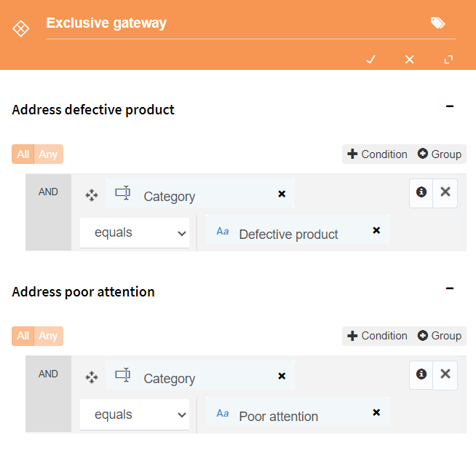Add Group to Address poor attention

pos(440,336)
